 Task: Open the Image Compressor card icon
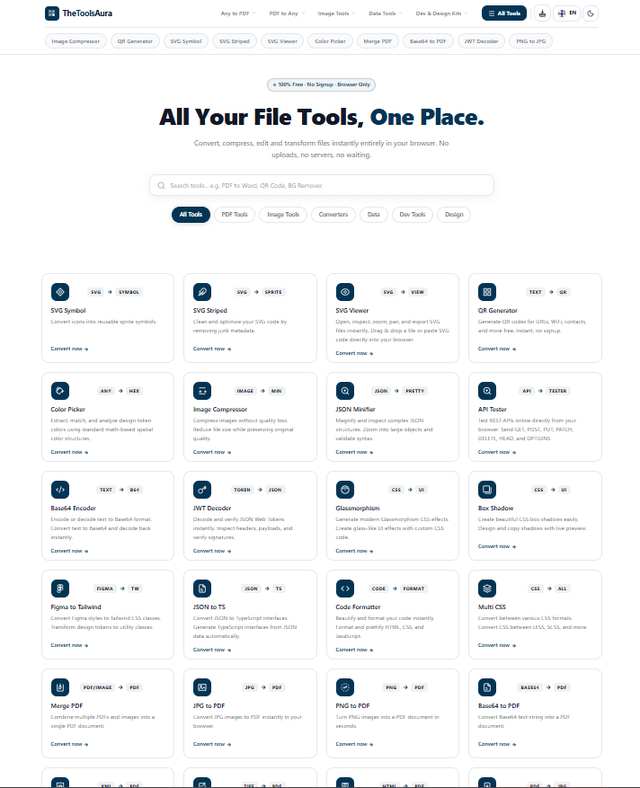tap(202, 390)
